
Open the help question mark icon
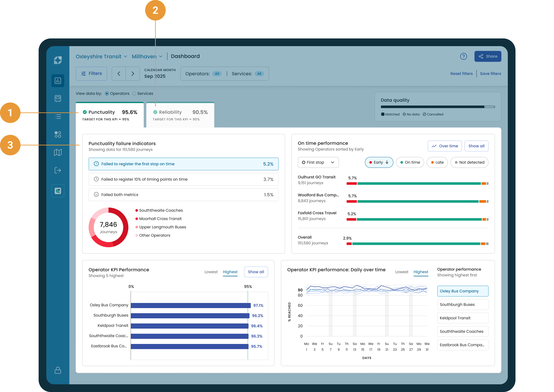(x=463, y=57)
